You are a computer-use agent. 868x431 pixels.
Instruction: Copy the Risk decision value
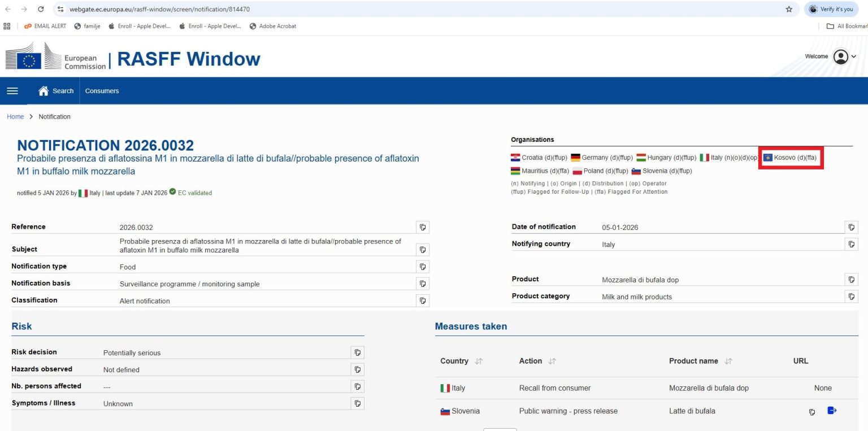[357, 352]
